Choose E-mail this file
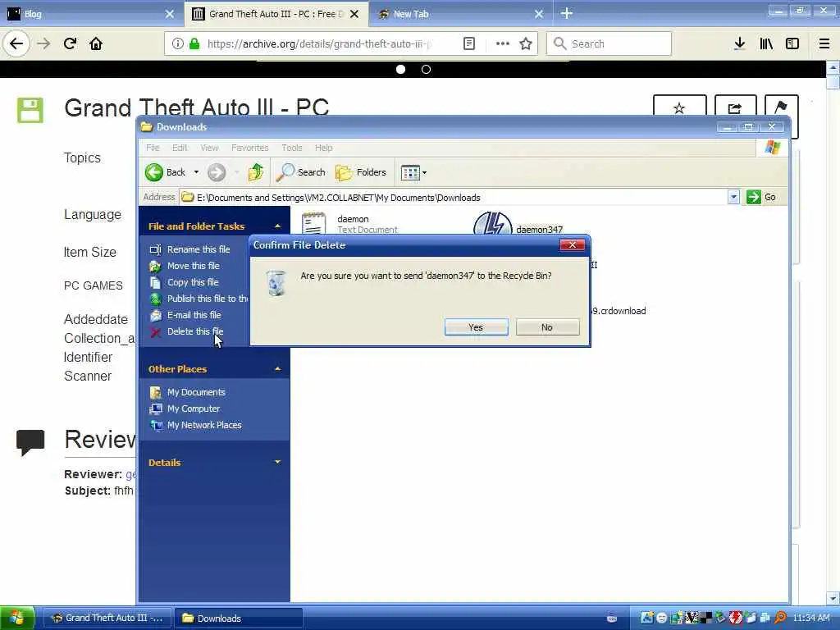 pyautogui.click(x=185, y=315)
